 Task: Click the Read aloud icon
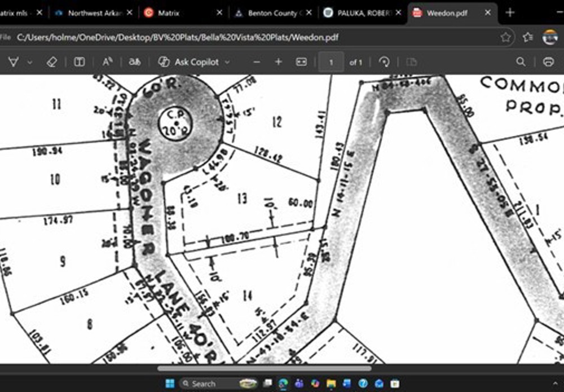pyautogui.click(x=107, y=62)
